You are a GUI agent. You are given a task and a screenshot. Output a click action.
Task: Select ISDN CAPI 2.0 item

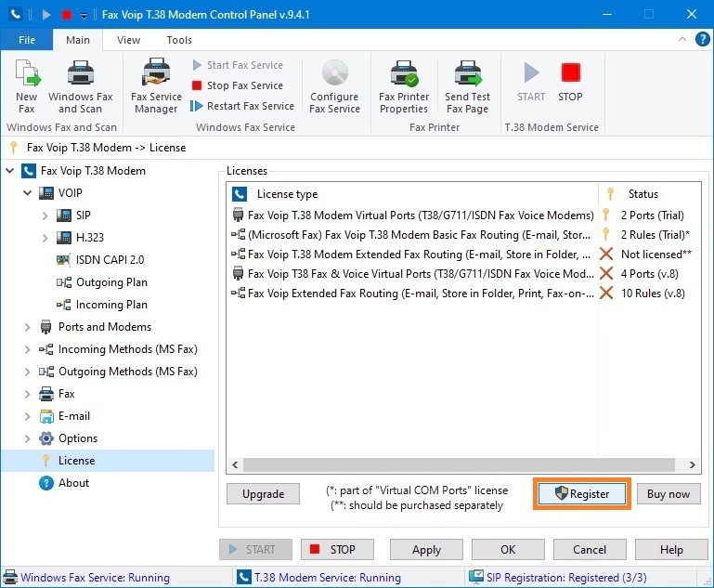coord(110,259)
